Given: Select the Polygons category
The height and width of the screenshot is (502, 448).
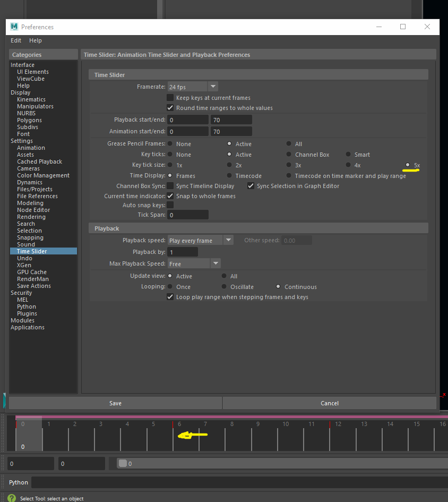Looking at the screenshot, I should 29,120.
